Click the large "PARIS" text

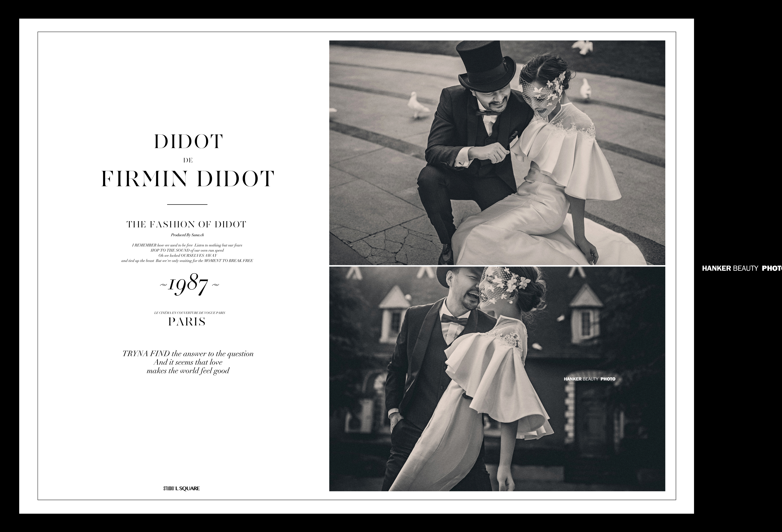(187, 322)
